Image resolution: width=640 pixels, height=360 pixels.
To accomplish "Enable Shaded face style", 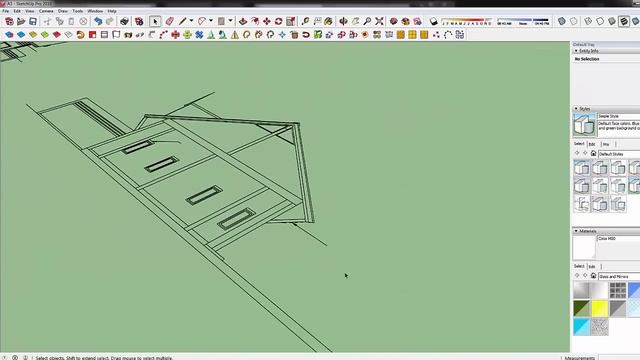I will tap(611, 21).
